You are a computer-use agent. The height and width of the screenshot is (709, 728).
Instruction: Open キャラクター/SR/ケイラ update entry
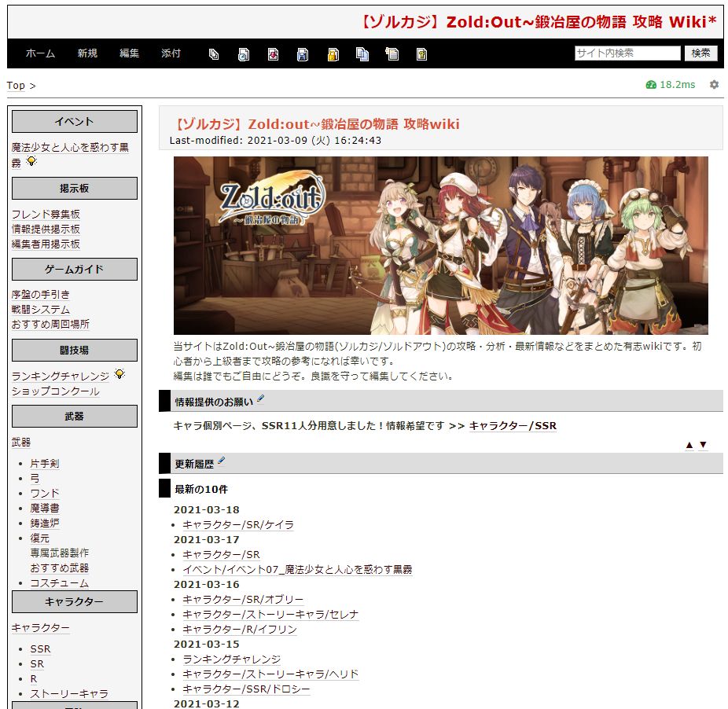click(238, 524)
